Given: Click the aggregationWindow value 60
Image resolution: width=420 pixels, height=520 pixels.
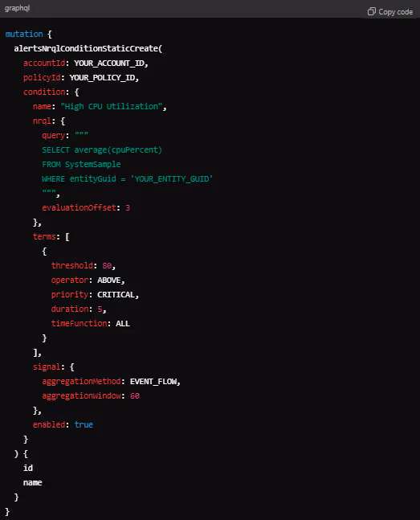Looking at the screenshot, I should click(x=135, y=396).
